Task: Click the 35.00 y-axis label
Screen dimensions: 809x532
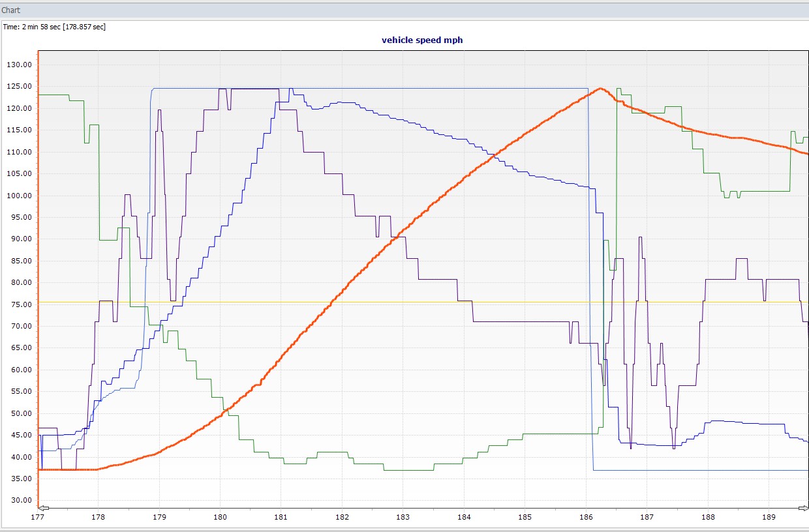Action: (22, 479)
